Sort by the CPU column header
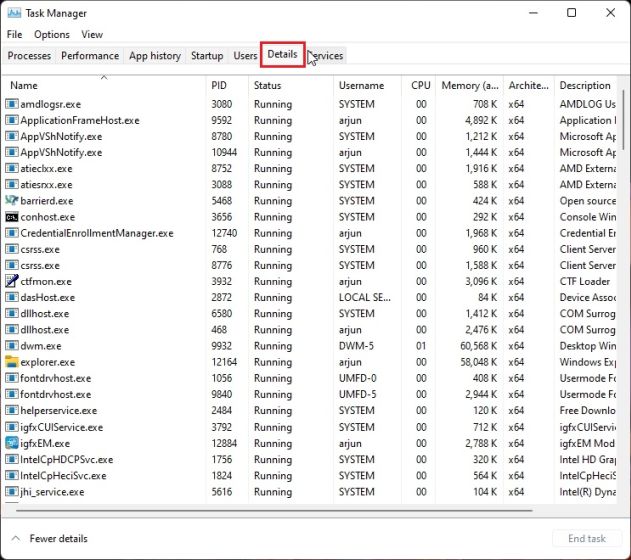Screen dimensions: 631x560 pyautogui.click(x=418, y=85)
